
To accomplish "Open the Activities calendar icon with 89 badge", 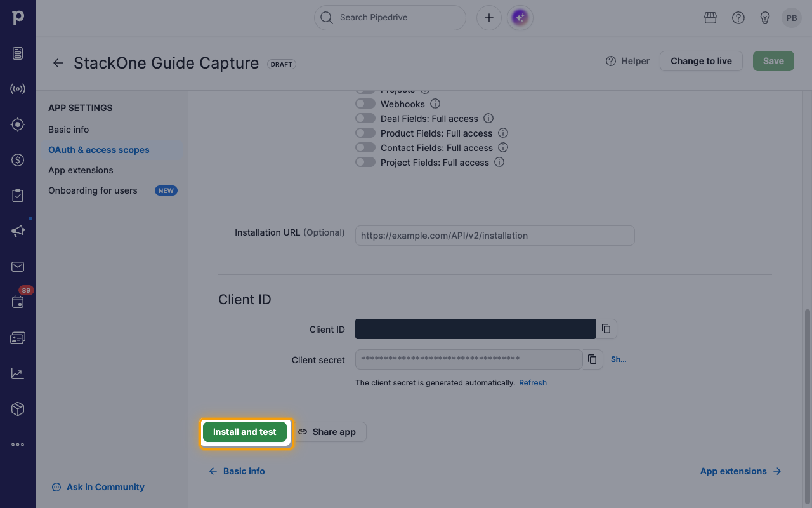I will point(18,302).
